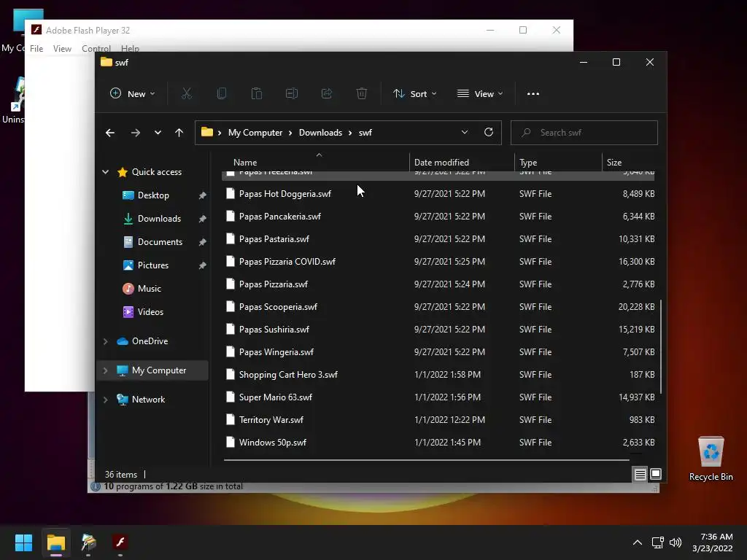Select Videos in navigation pane
The width and height of the screenshot is (747, 560).
click(150, 312)
